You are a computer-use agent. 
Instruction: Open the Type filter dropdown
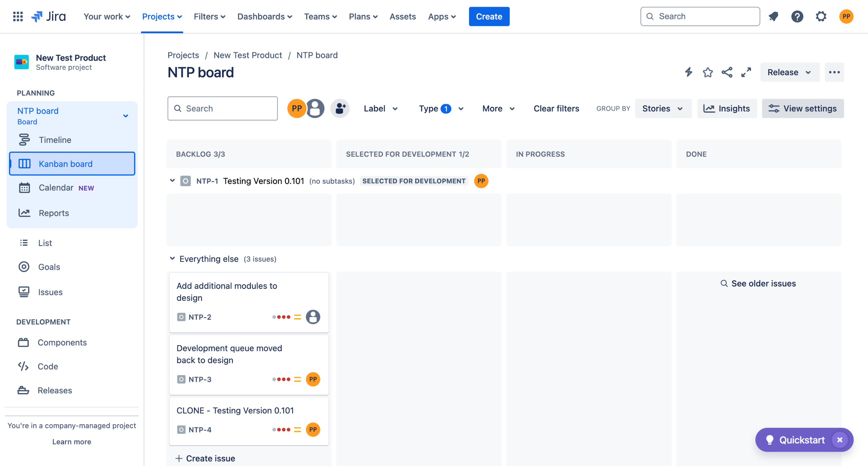pos(441,109)
